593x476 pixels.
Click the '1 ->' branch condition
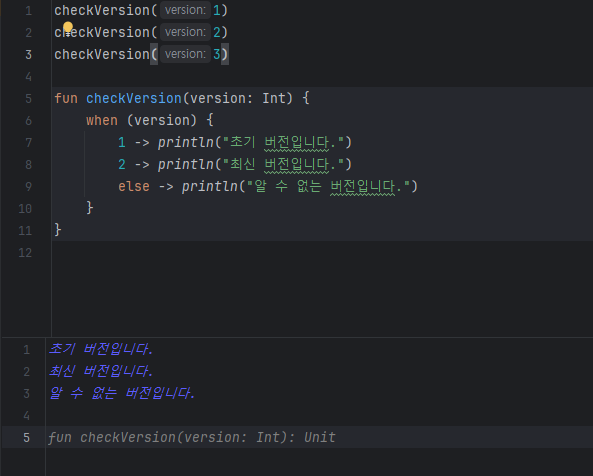pyautogui.click(x=134, y=143)
